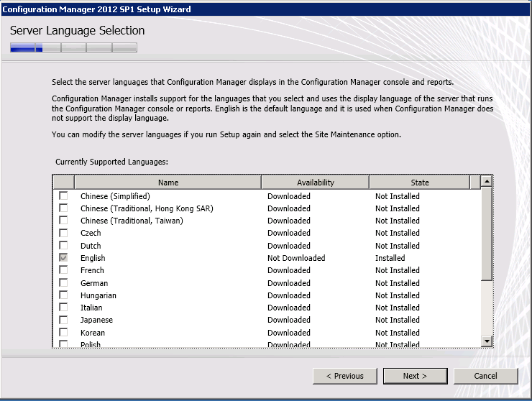
Task: Tick the Dutch language checkbox
Action: [64, 246]
